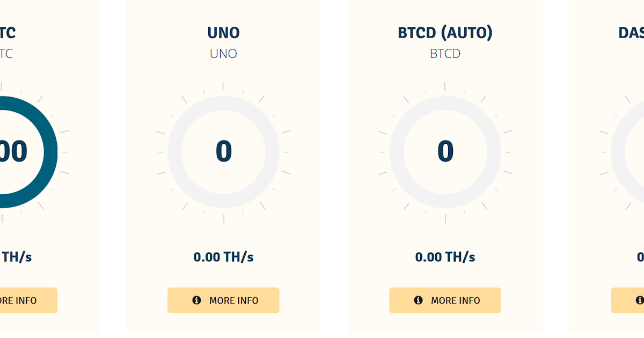Image resolution: width=644 pixels, height=338 pixels.
Task: Click the grey gauge ring on the BTCD card
Action: [445, 104]
